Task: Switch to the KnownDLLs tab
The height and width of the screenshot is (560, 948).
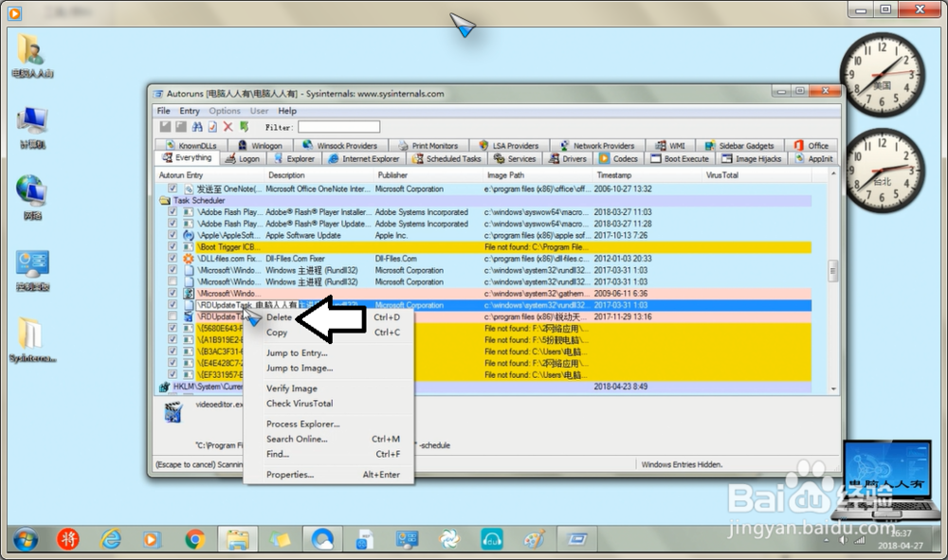Action: coord(191,146)
